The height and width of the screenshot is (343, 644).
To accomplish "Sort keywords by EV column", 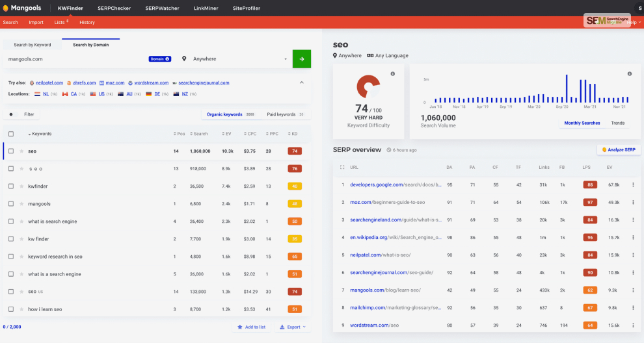I will coord(227,134).
